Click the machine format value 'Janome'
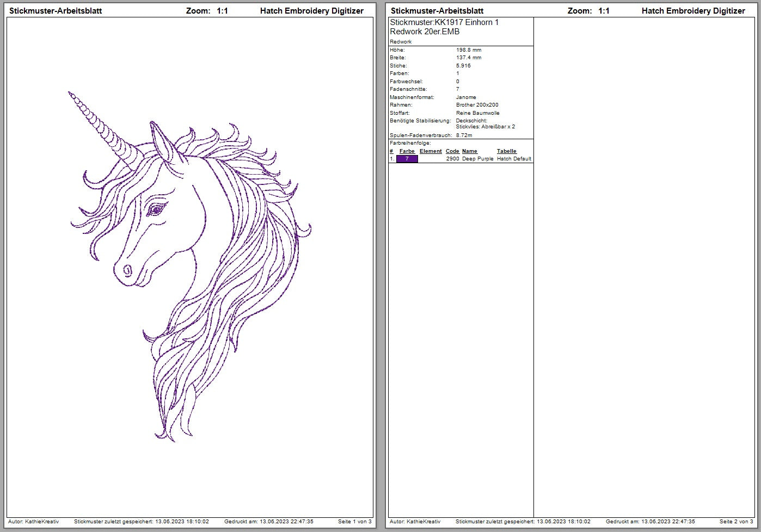Viewport: 761px width, 532px height. click(x=466, y=97)
